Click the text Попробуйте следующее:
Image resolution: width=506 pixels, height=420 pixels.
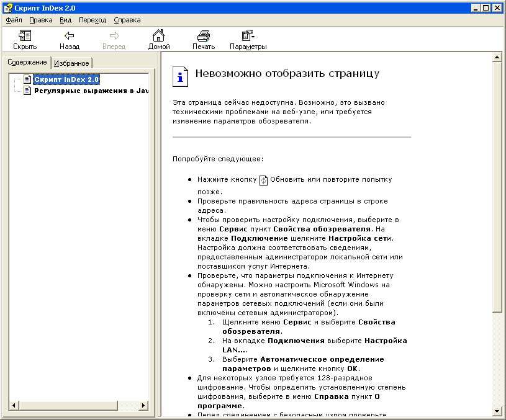click(218, 159)
